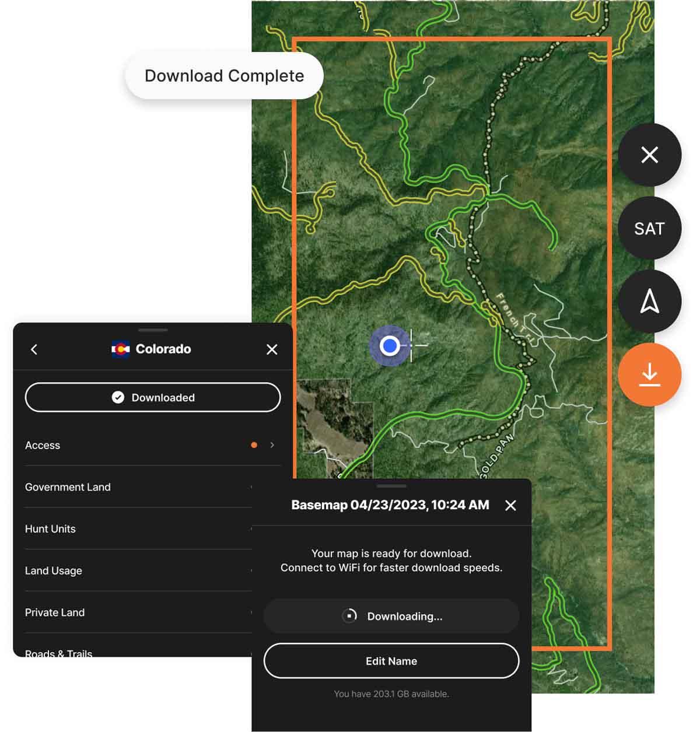Expand the Access layer options
The height and width of the screenshot is (732, 700).
click(x=272, y=445)
